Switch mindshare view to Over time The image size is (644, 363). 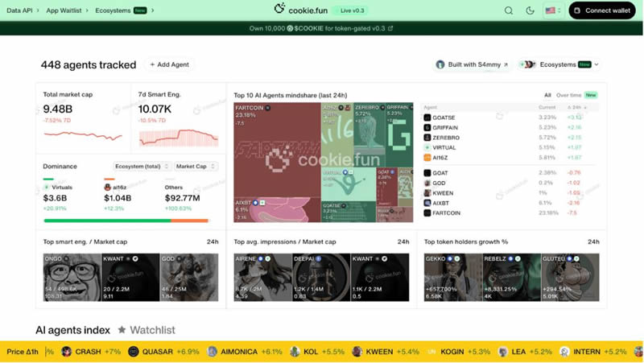[x=568, y=95]
